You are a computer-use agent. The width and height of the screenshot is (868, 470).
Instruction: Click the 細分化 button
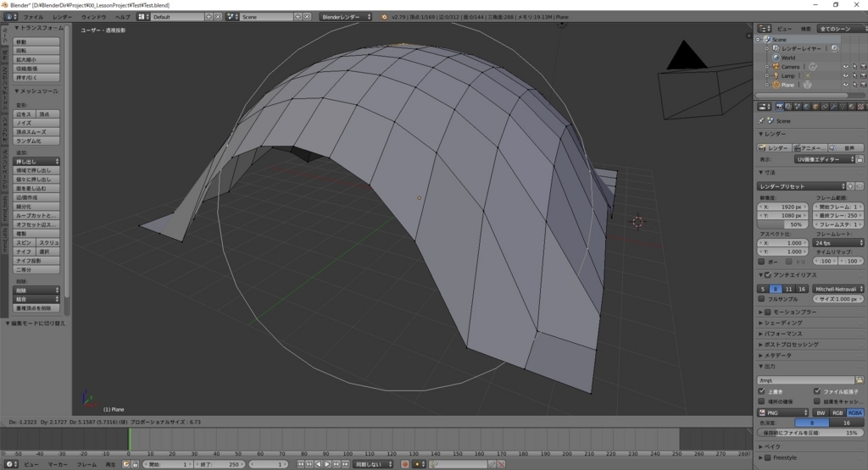tap(36, 207)
